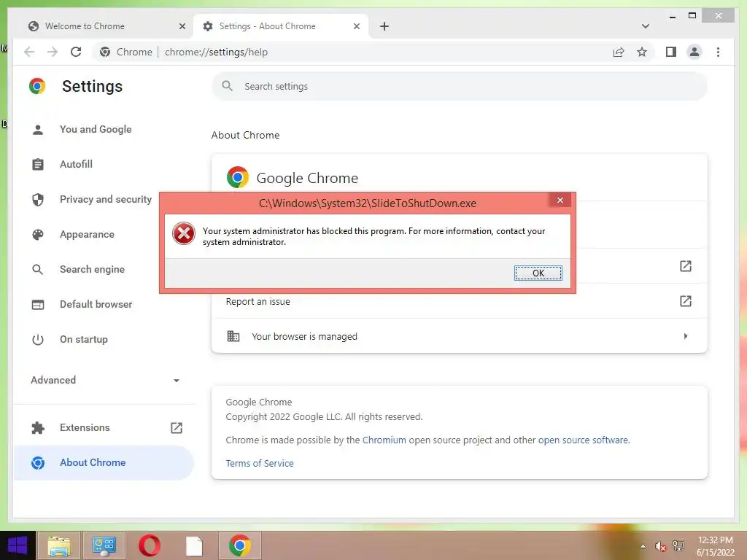Close the SlideToShutDown.exe error dialog
This screenshot has width=747, height=560.
560,200
